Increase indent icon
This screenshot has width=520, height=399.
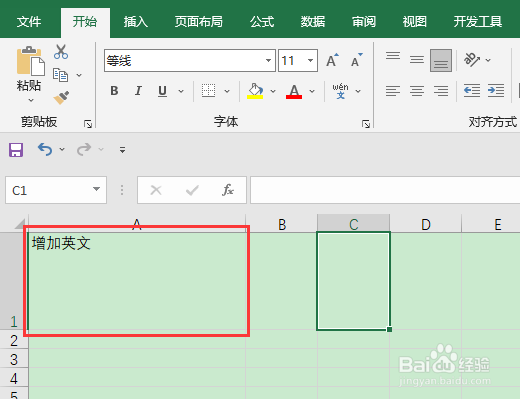click(496, 91)
